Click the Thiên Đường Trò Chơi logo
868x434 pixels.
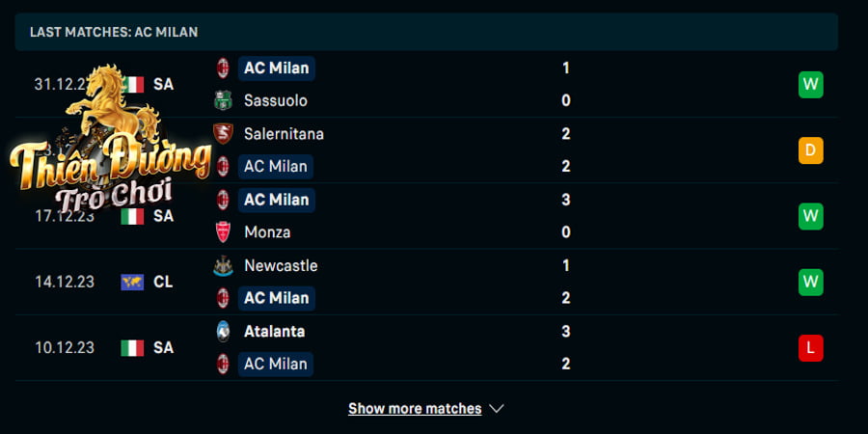110,138
